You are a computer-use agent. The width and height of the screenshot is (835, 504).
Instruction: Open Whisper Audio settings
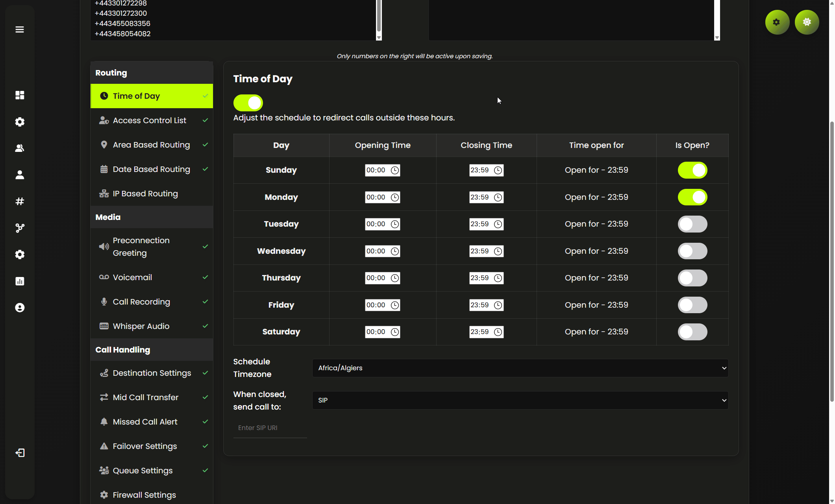152,326
